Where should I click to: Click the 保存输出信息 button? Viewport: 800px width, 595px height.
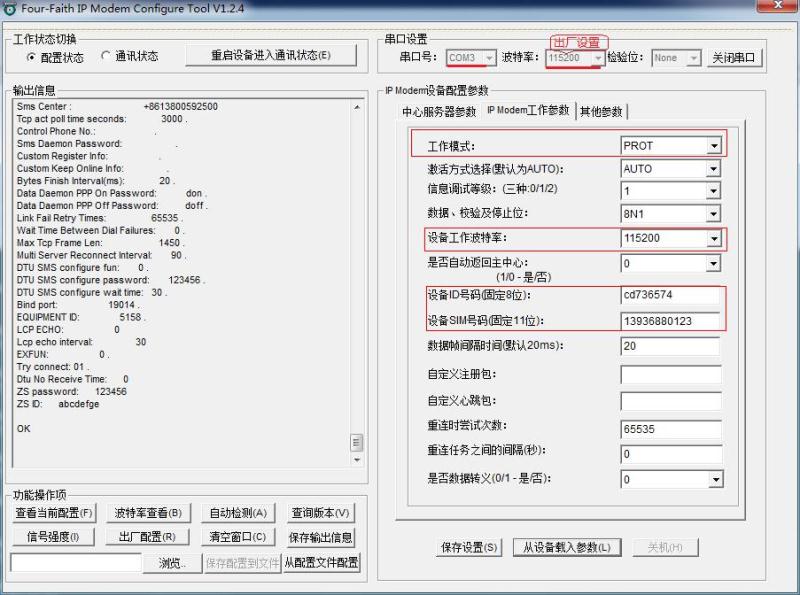click(x=320, y=537)
